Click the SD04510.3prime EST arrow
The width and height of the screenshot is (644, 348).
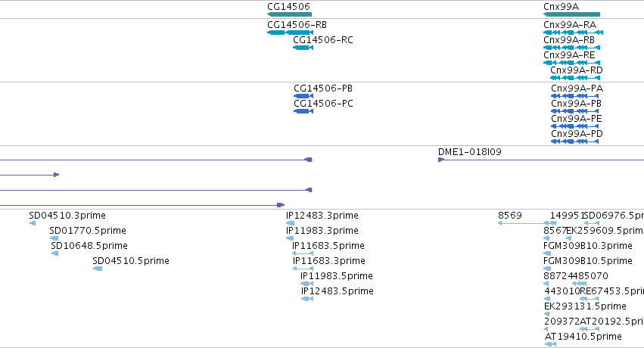33,223
